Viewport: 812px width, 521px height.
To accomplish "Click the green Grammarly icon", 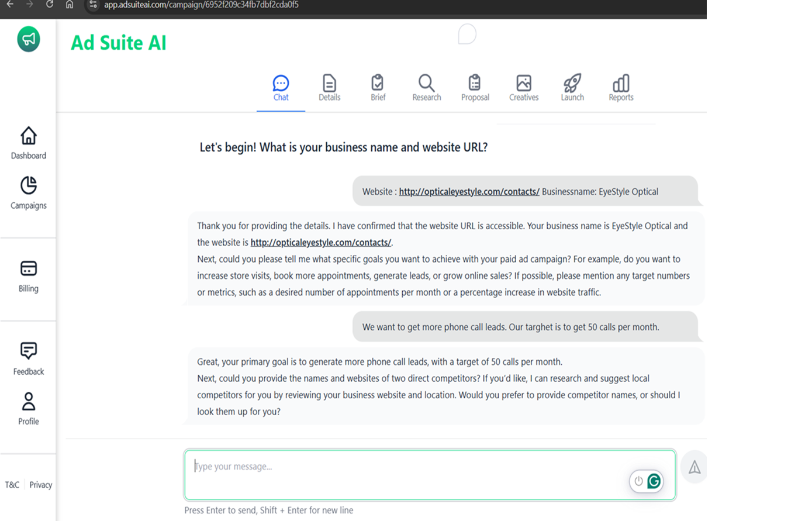I will (x=654, y=481).
